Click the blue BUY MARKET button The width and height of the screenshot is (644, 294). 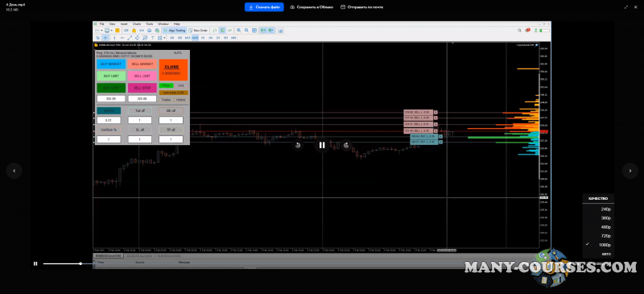point(111,64)
